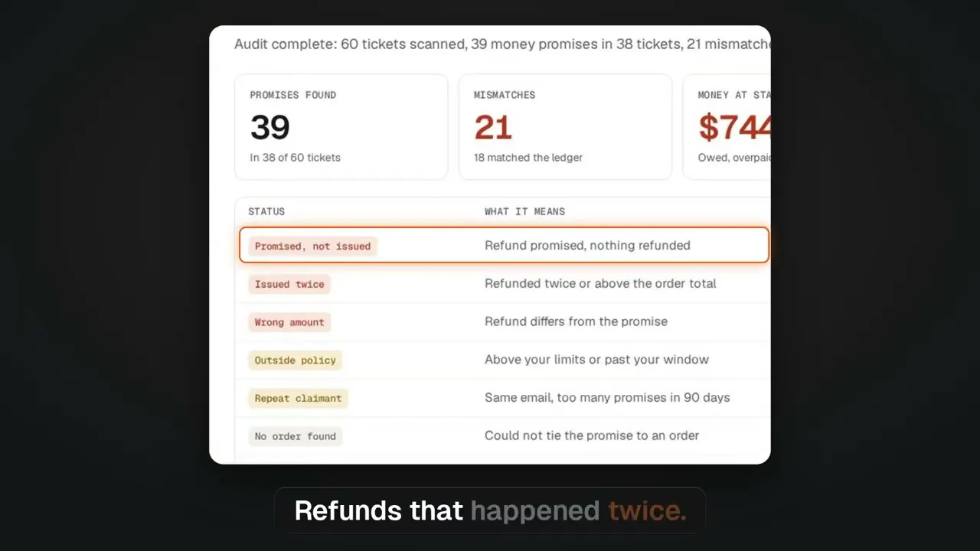Open the Money at Stake card

pyautogui.click(x=727, y=127)
